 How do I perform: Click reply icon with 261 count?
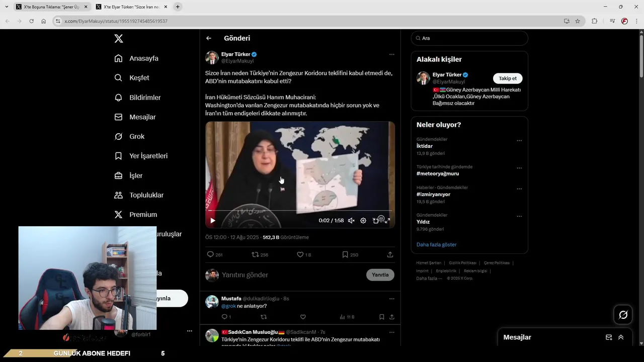[215, 254]
